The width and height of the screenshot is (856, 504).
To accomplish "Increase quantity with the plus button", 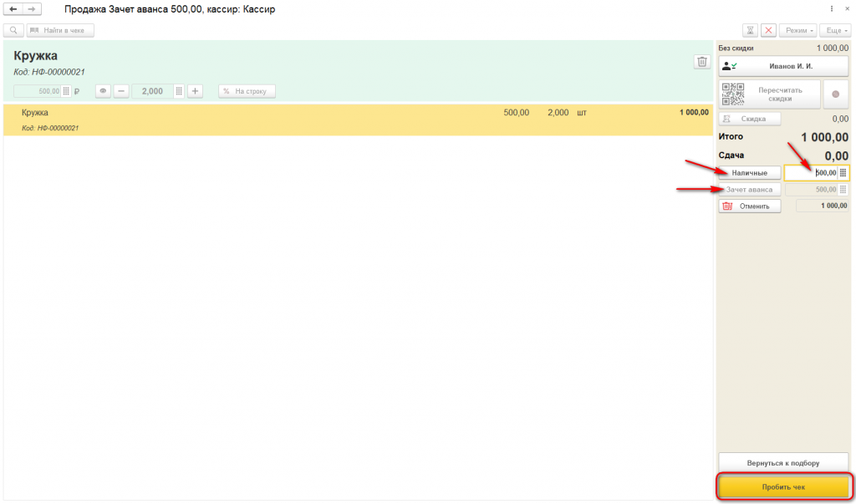I will [x=195, y=91].
